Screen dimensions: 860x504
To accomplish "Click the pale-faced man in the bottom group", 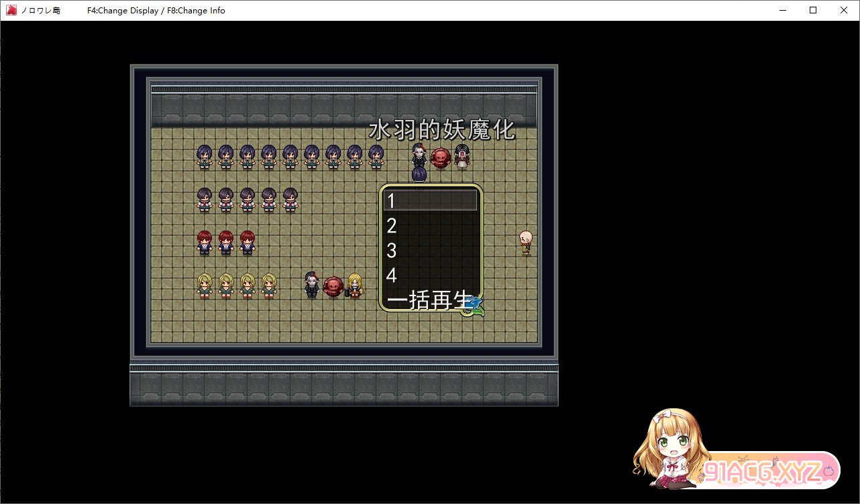I will click(311, 285).
